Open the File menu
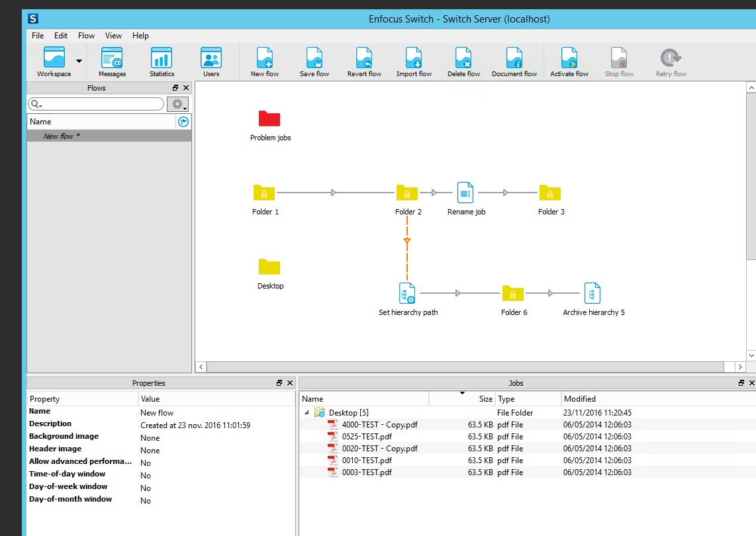756x536 pixels. click(38, 36)
